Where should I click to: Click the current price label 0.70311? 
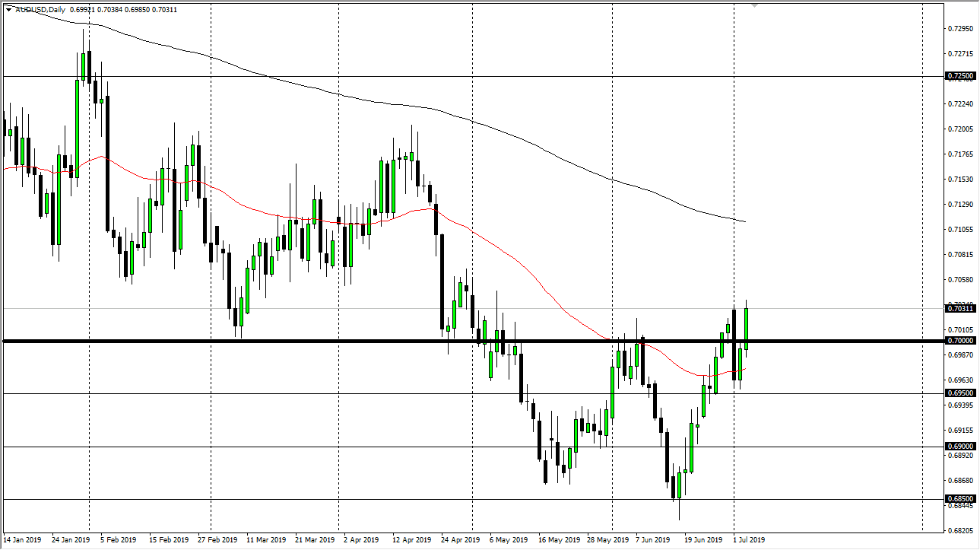pyautogui.click(x=960, y=308)
